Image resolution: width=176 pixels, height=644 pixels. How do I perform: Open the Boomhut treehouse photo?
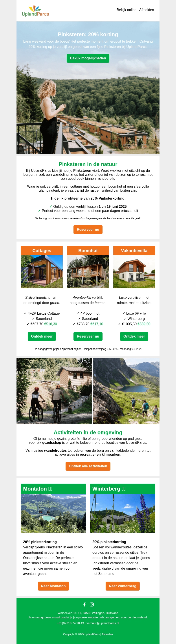(x=88, y=272)
